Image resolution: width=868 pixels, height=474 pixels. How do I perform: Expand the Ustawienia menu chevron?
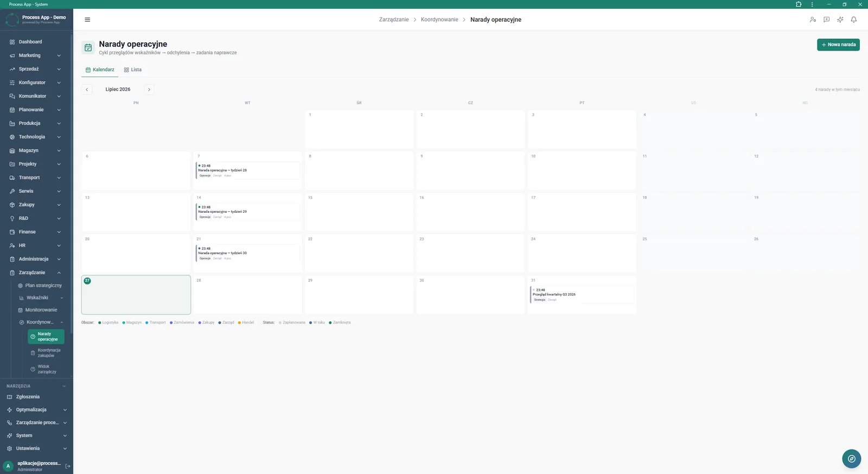pos(65,448)
